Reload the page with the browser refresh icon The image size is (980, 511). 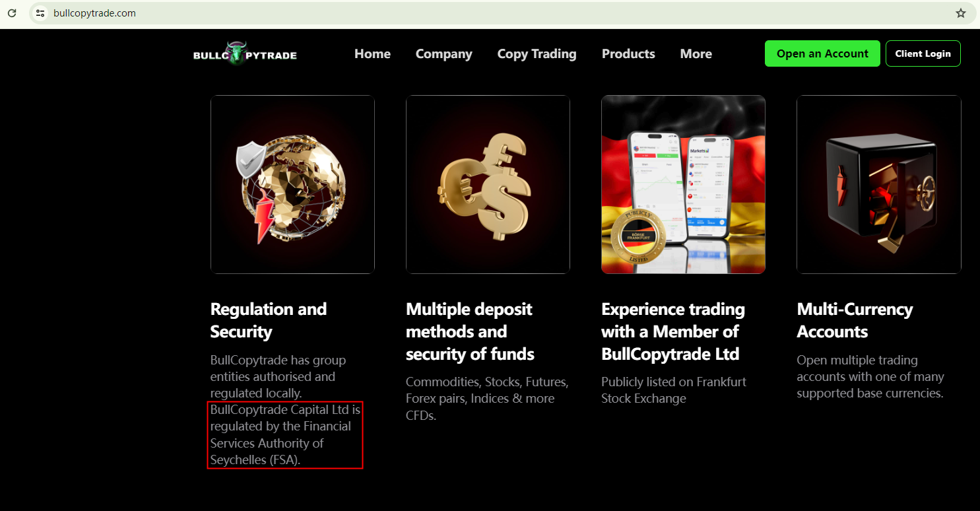coord(12,13)
